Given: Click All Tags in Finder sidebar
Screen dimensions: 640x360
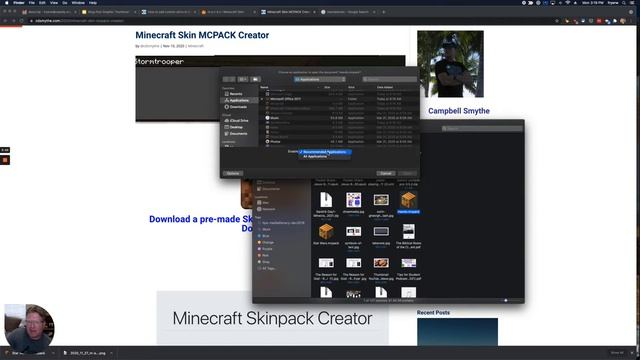Looking at the screenshot, I should point(268,269).
